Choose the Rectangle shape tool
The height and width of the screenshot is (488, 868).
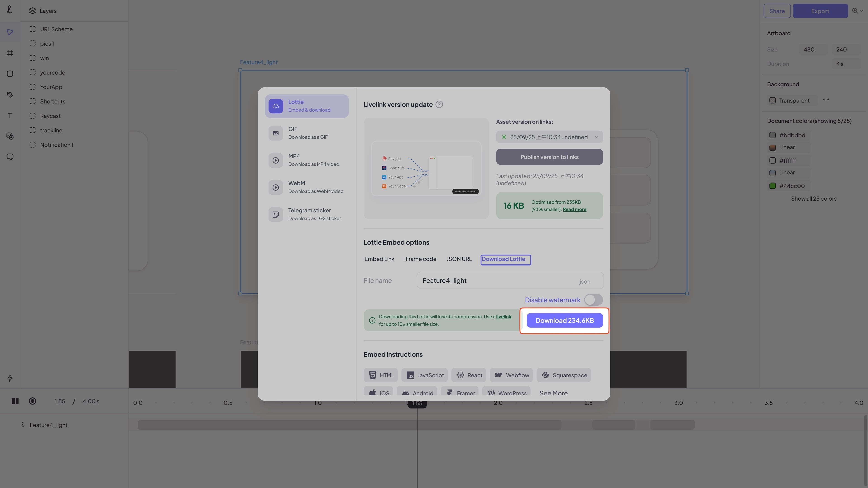click(x=10, y=74)
